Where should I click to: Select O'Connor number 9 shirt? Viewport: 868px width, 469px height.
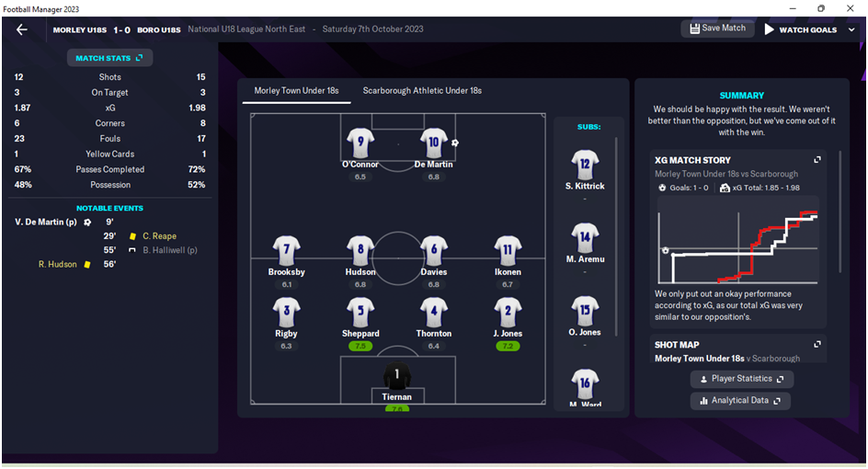360,143
